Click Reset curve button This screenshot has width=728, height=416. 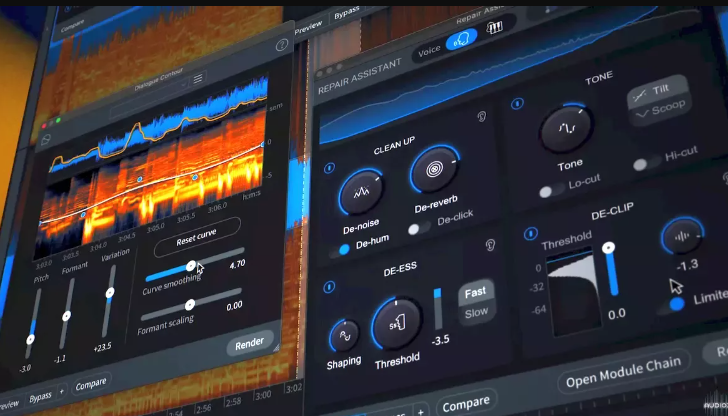tap(197, 237)
